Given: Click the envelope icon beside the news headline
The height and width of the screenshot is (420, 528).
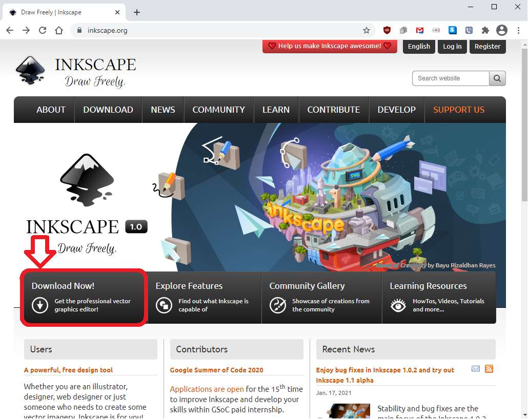Looking at the screenshot, I should 475,368.
